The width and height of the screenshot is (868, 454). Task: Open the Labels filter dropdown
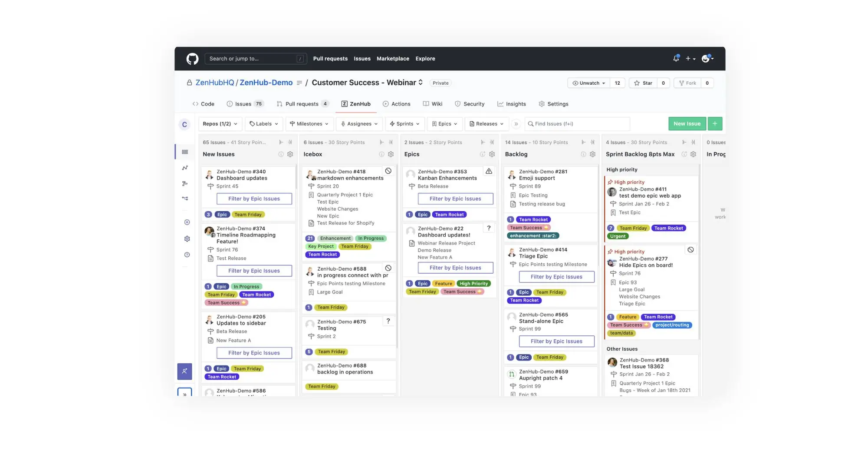click(x=264, y=124)
